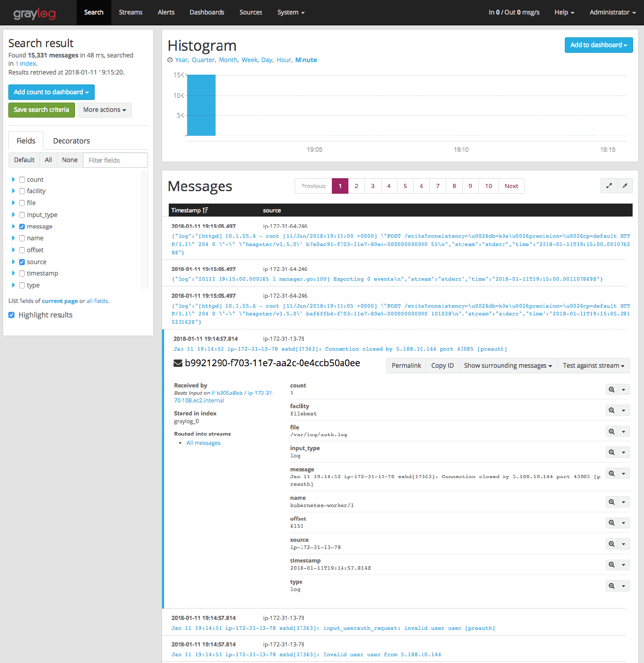
Task: Click the collapse messages arrows icon
Action: point(625,186)
